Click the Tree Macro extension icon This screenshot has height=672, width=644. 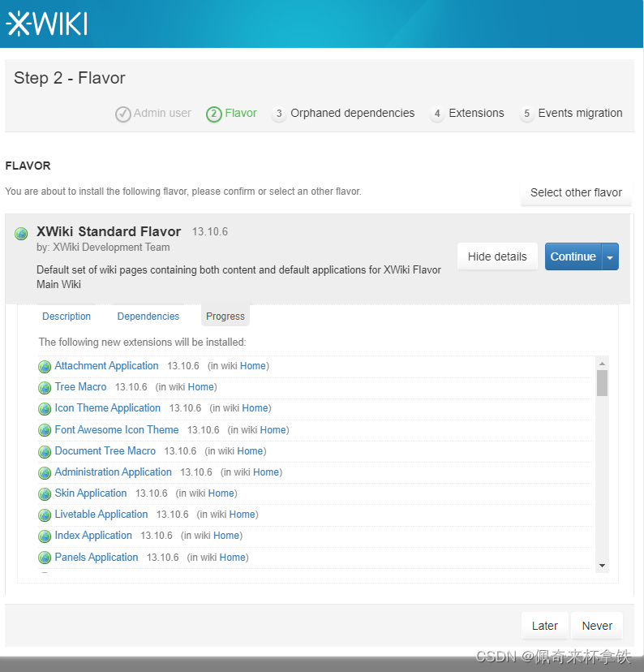(x=45, y=387)
